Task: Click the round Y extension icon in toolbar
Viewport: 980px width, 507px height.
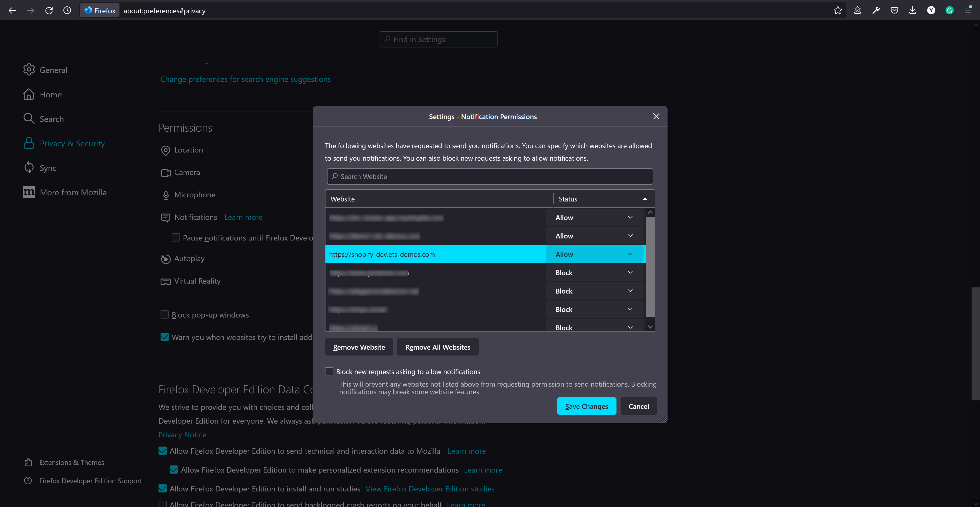Action: (x=931, y=11)
